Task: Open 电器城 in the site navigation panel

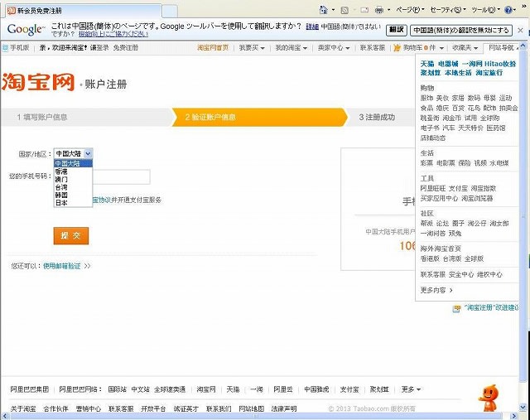Action: [x=448, y=64]
